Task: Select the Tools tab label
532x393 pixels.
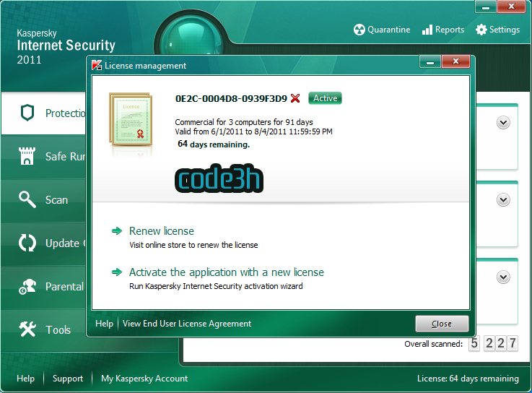Action: 58,330
